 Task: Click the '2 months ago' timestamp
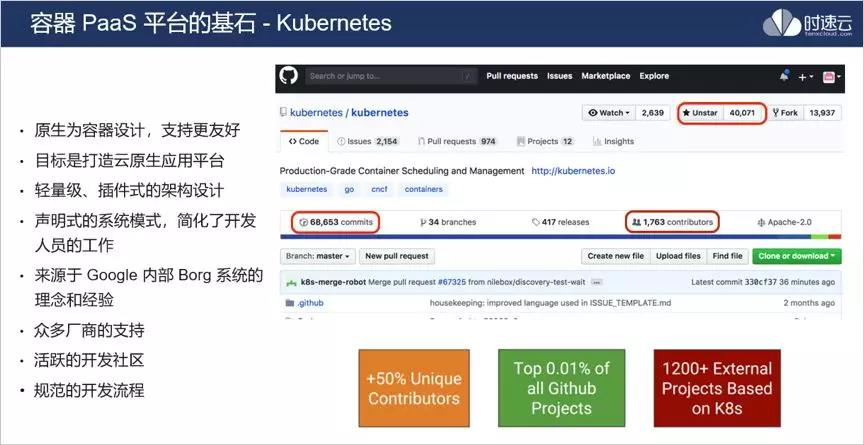(809, 303)
